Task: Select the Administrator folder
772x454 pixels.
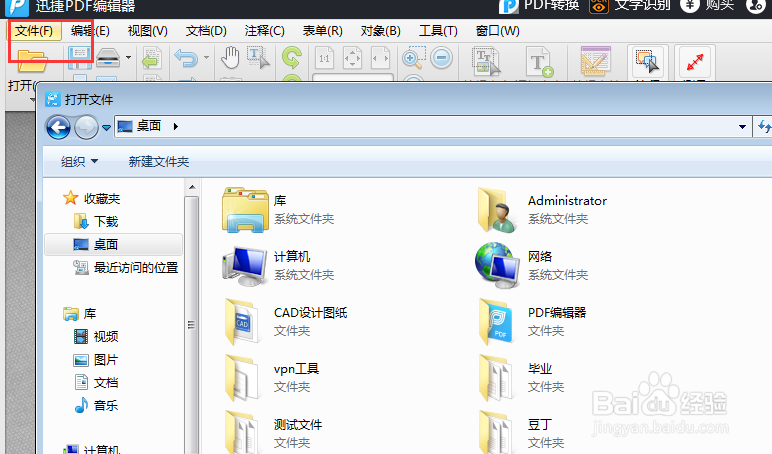Action: click(542, 210)
